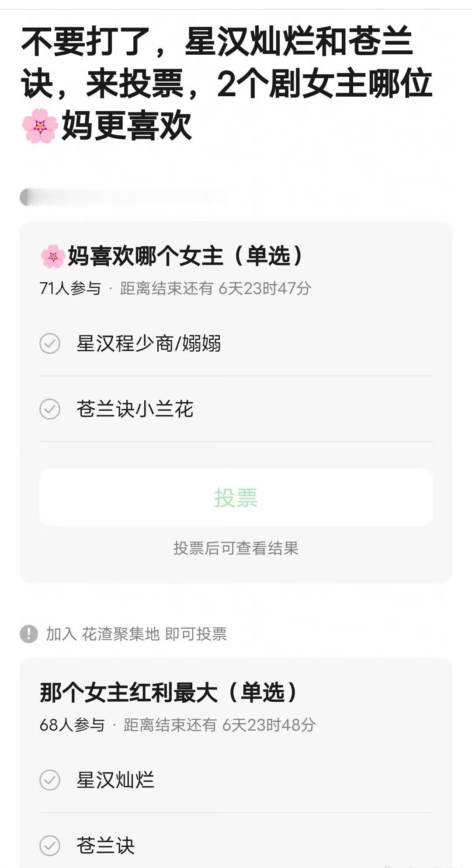This screenshot has height=868, width=472.
Task: Choose the 星汉灿烂 radio circle in second poll
Action: 50,780
